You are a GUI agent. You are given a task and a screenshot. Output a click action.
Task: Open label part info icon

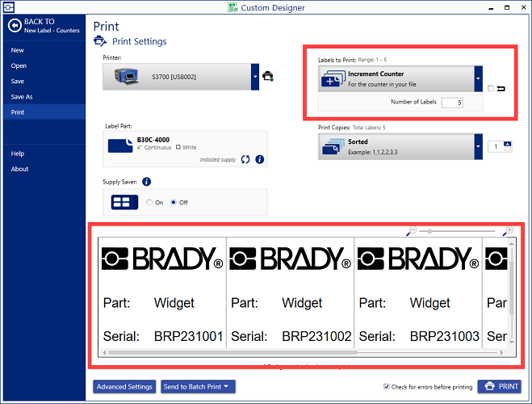tap(260, 159)
